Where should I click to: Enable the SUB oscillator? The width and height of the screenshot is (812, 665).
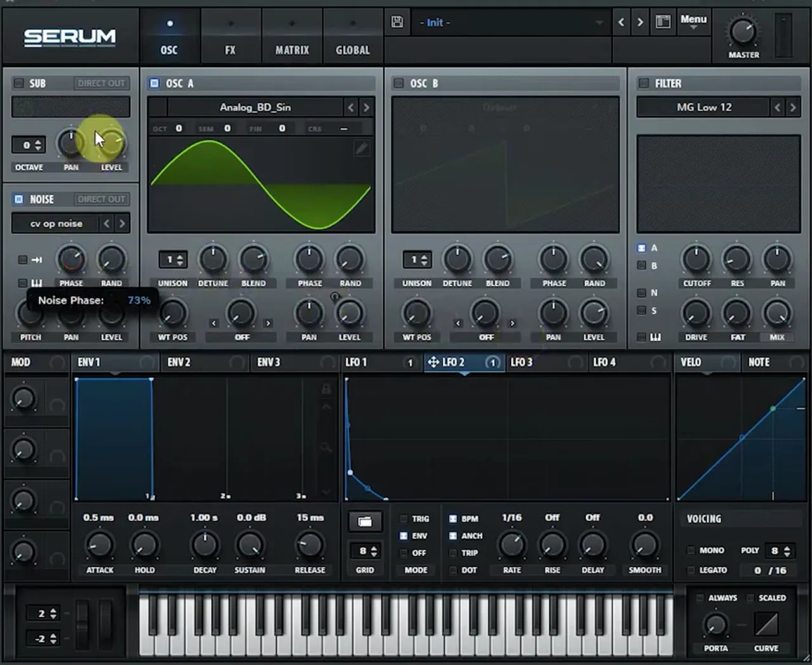(x=19, y=83)
